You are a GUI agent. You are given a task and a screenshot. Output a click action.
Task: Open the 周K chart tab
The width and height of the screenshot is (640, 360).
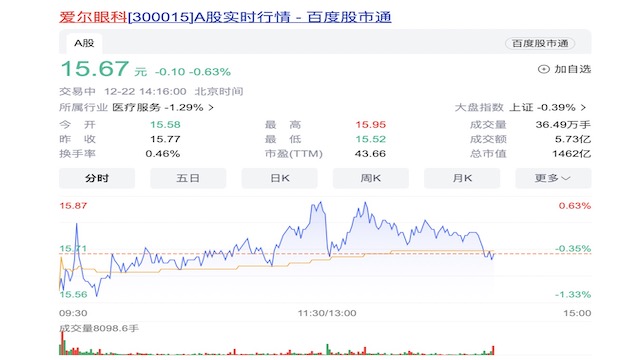(x=371, y=178)
